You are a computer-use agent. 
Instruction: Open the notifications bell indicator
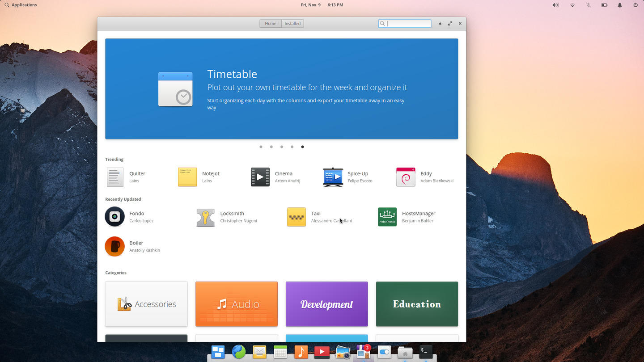pyautogui.click(x=620, y=5)
